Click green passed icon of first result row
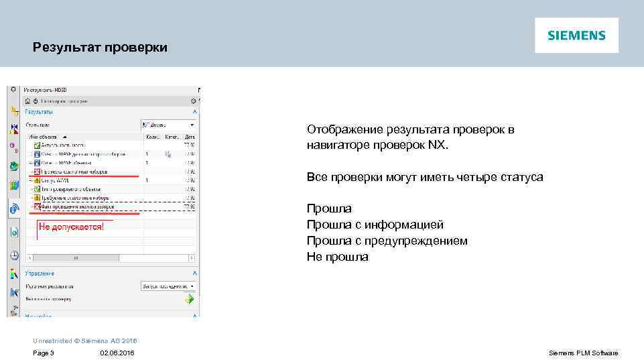 click(37, 145)
